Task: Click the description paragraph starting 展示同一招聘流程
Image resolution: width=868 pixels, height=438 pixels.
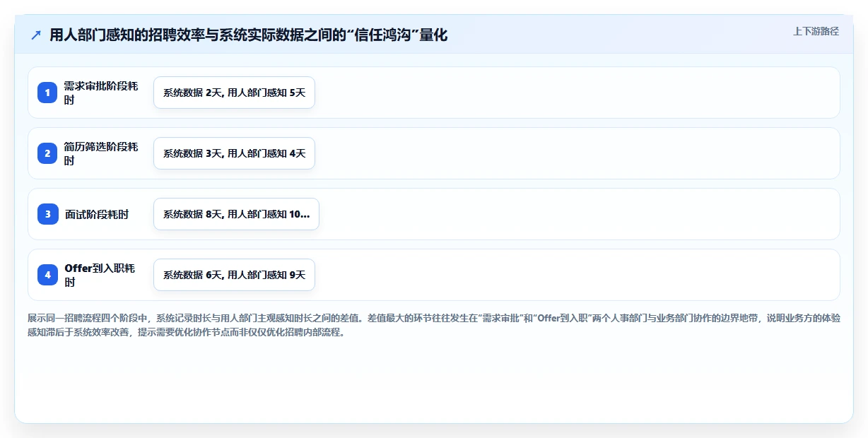Action: 434,325
